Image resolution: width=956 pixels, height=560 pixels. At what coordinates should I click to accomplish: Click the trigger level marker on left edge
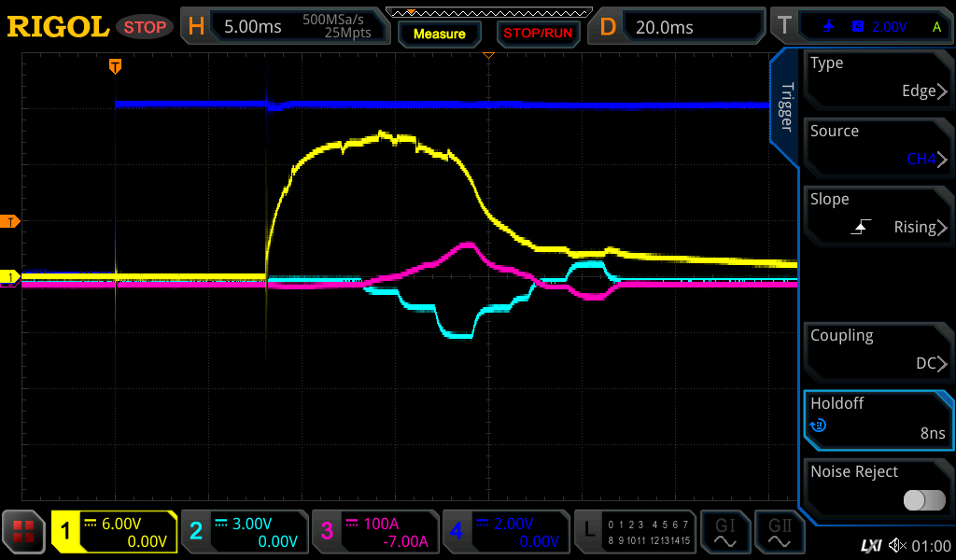(11, 221)
